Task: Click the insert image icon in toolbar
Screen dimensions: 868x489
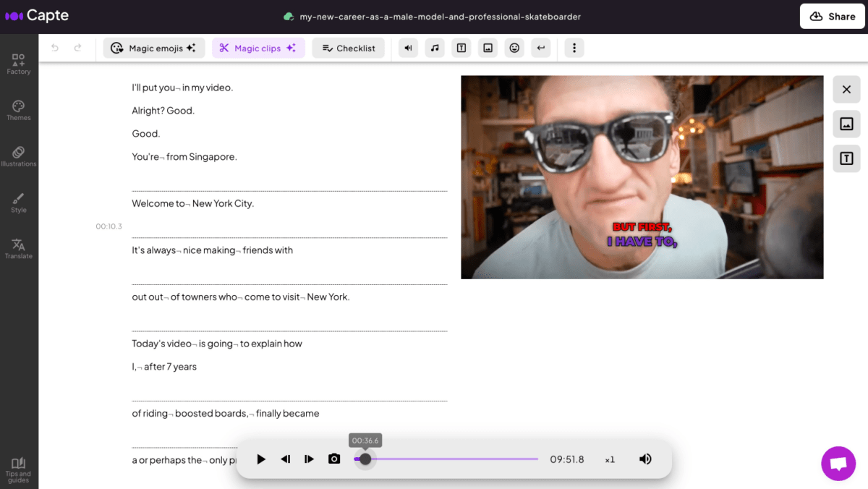Action: (x=488, y=48)
